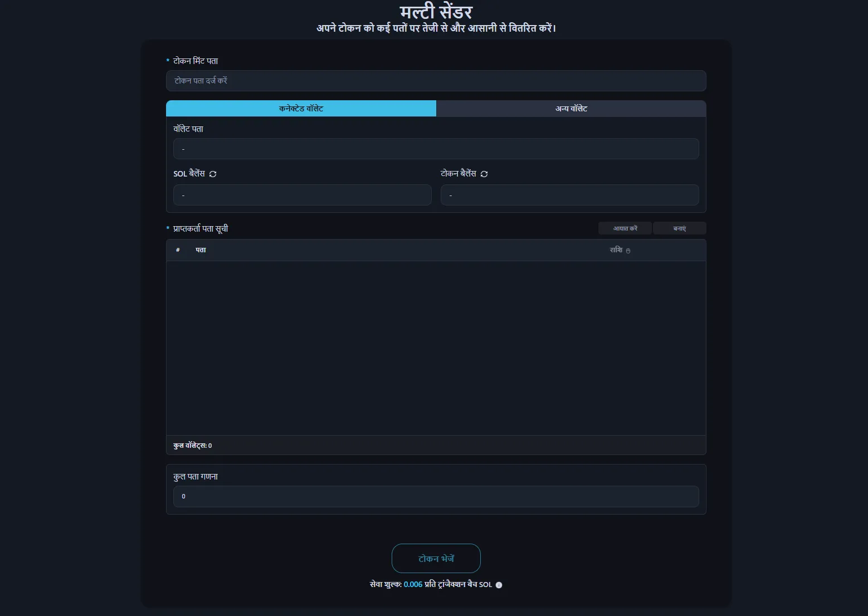Click the # column header
The width and height of the screenshot is (868, 616).
tap(178, 250)
